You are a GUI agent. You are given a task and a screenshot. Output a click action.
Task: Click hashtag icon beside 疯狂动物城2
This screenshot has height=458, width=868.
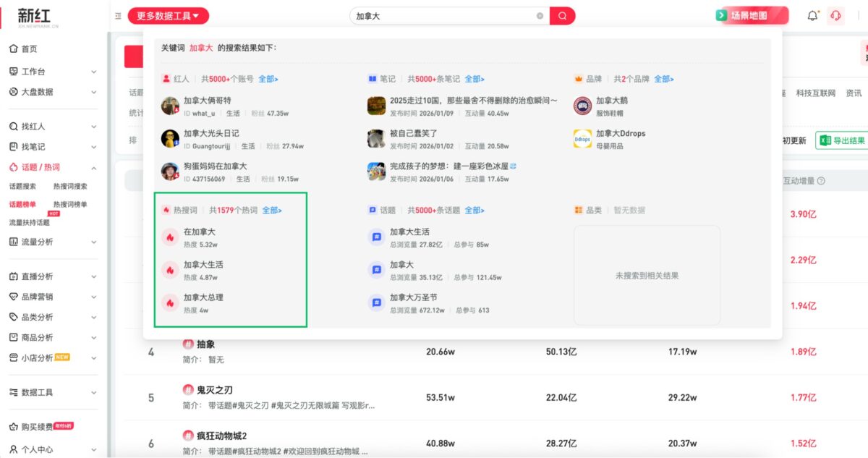pyautogui.click(x=188, y=436)
